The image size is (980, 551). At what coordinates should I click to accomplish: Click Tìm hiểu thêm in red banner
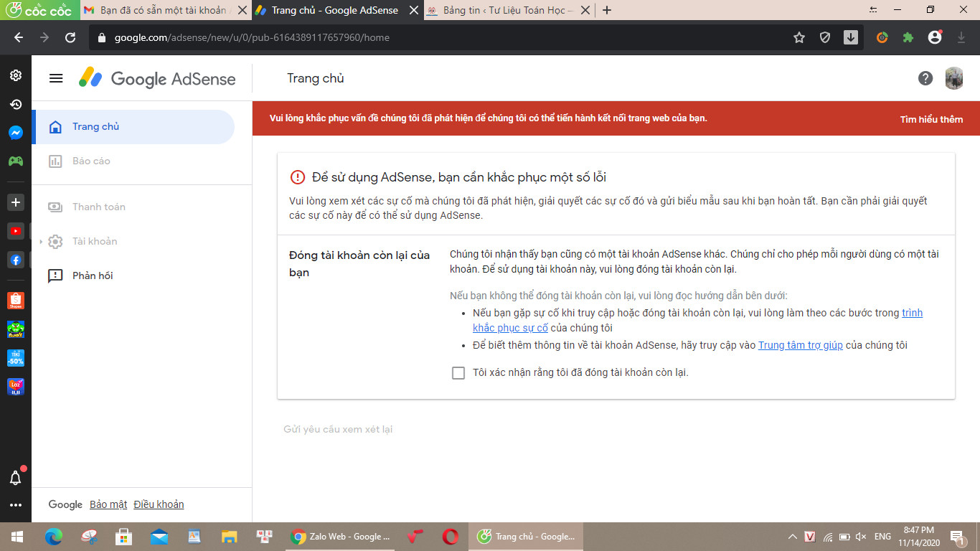[931, 119]
